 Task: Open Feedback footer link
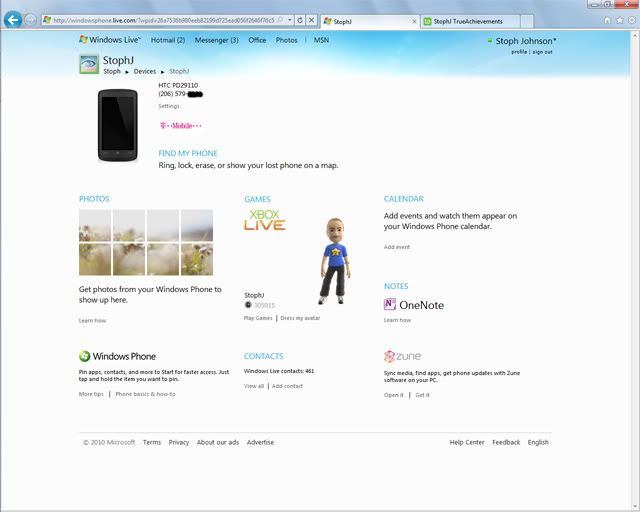click(x=506, y=442)
